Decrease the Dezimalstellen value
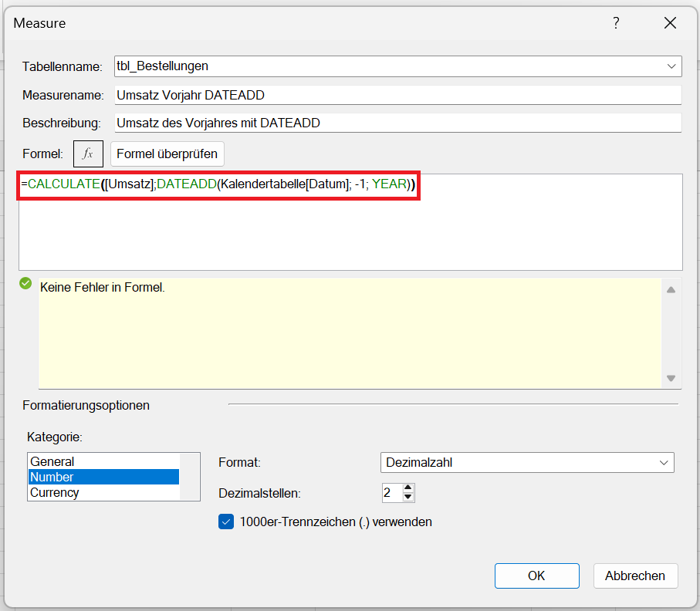Screen dimensions: 700x611 (408, 498)
